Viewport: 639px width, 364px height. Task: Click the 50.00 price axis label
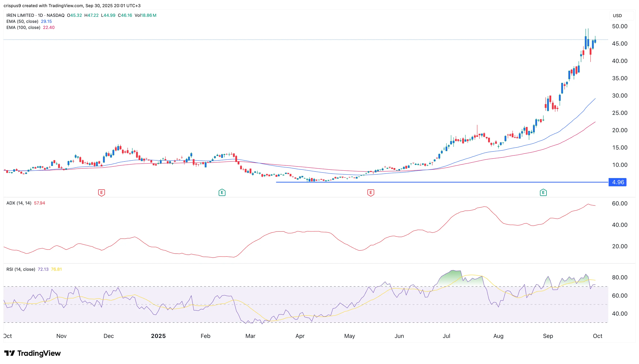(620, 26)
